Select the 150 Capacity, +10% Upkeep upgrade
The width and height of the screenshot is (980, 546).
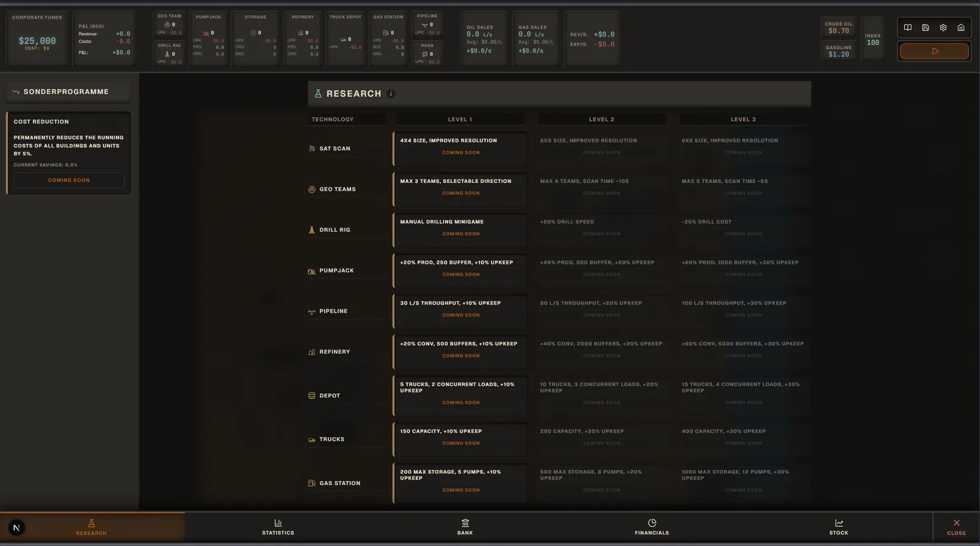[460, 439]
